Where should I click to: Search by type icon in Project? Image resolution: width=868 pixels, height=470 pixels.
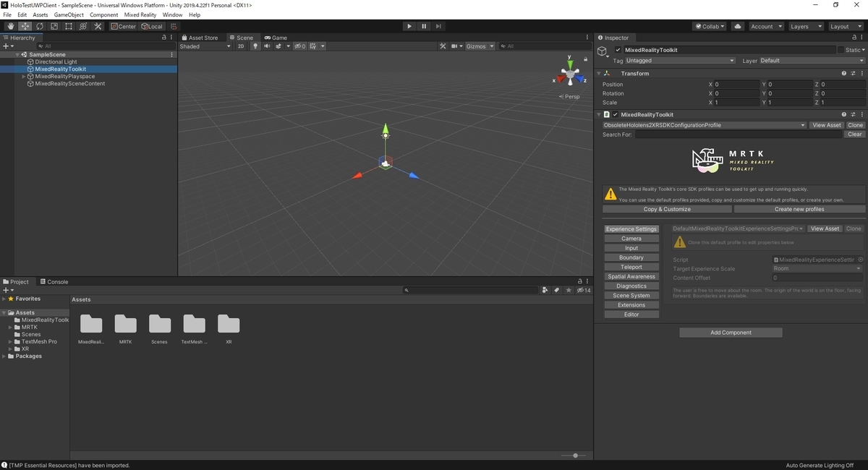pyautogui.click(x=545, y=290)
